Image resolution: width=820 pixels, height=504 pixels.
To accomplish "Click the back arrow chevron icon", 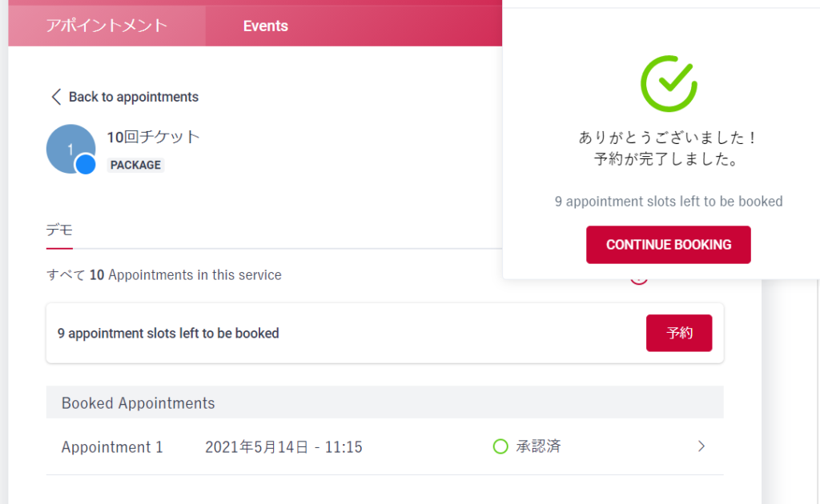I will point(56,97).
